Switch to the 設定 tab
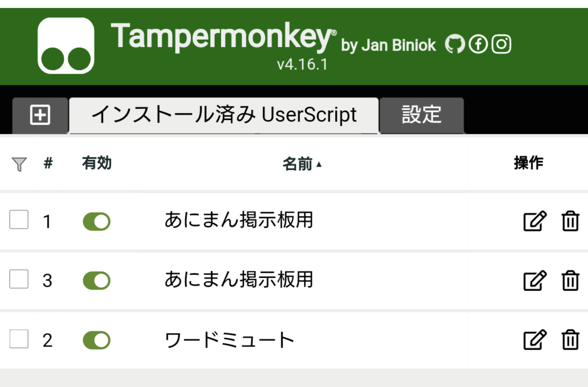The height and width of the screenshot is (387, 588). click(x=421, y=115)
